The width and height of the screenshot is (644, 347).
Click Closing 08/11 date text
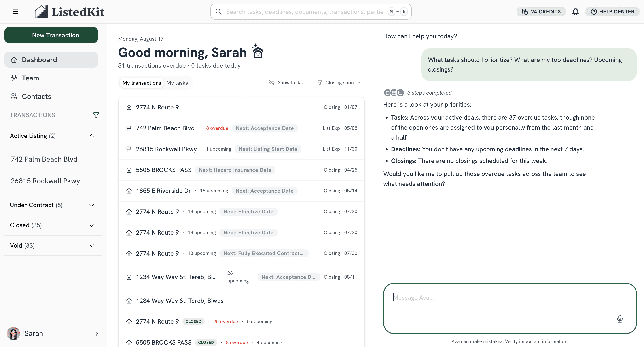coord(340,277)
